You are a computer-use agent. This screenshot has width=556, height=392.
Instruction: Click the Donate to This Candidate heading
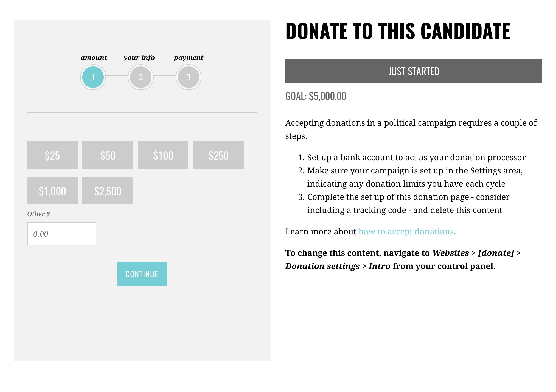(398, 31)
